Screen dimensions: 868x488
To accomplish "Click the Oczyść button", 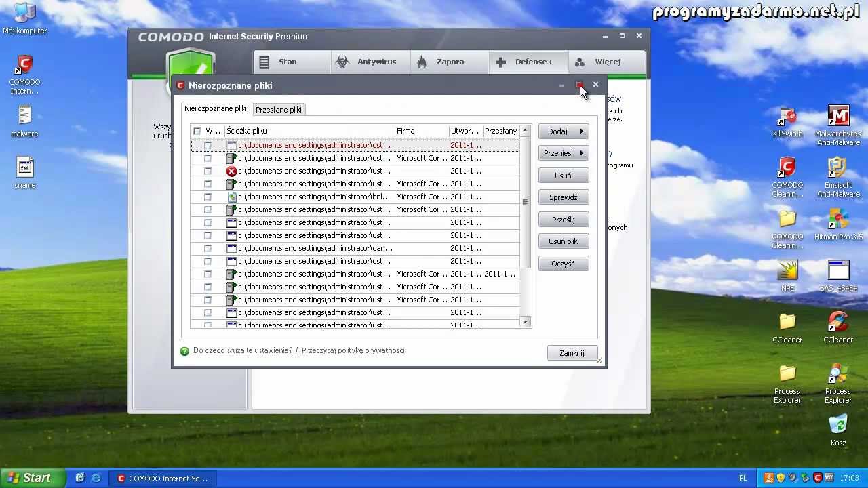I will pyautogui.click(x=564, y=264).
